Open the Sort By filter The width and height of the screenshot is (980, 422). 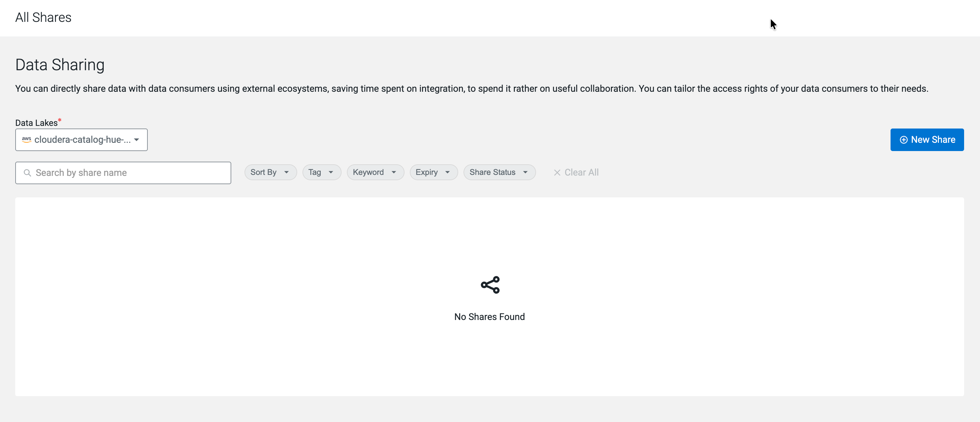point(264,172)
